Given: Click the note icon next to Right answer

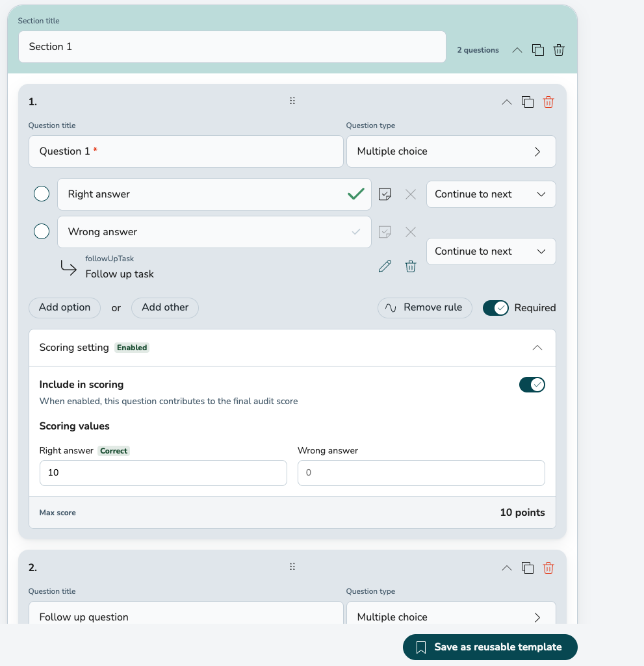Looking at the screenshot, I should [385, 194].
